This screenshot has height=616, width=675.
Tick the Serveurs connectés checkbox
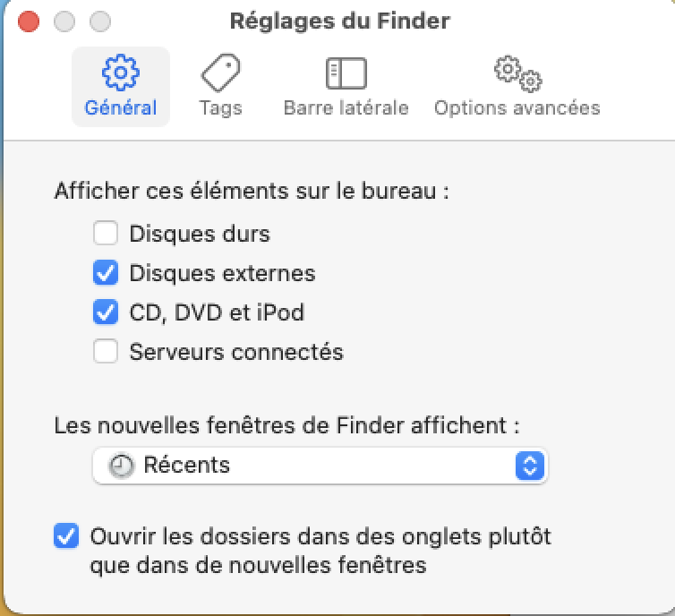106,352
